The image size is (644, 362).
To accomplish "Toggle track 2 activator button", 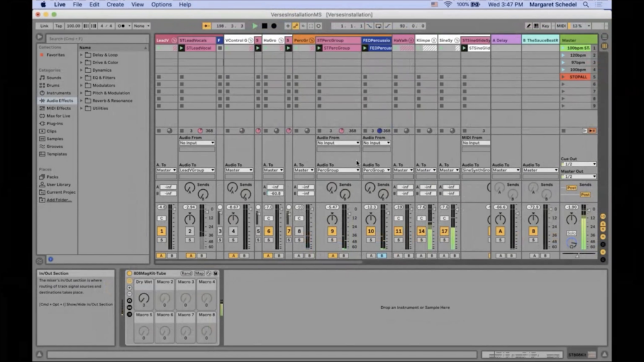I will (x=190, y=231).
